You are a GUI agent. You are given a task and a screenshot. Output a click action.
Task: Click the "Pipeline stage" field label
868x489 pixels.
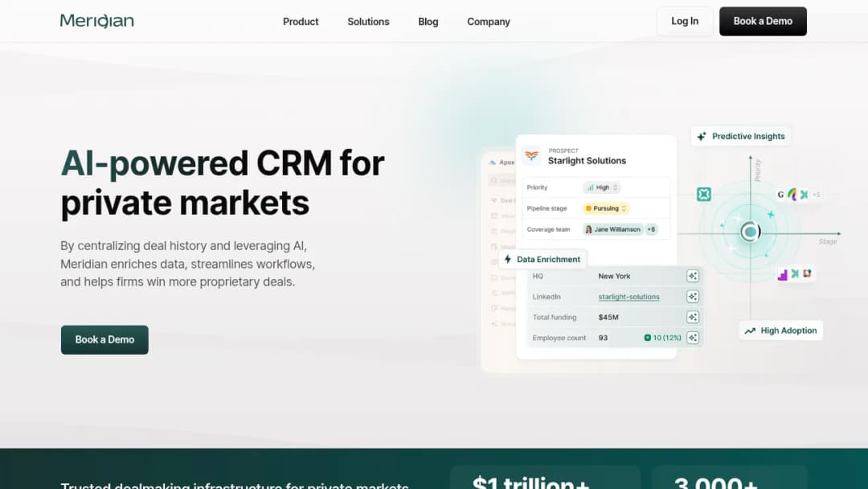[x=547, y=209]
